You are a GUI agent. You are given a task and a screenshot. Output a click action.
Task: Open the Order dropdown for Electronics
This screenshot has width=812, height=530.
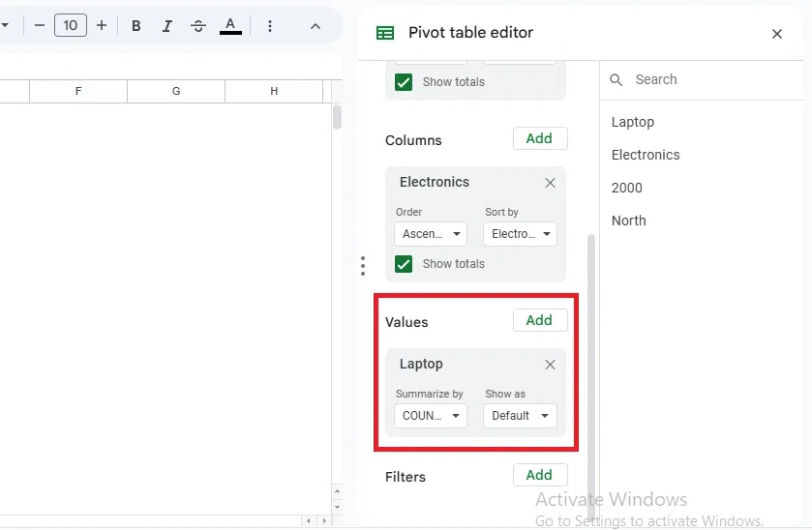tap(431, 234)
